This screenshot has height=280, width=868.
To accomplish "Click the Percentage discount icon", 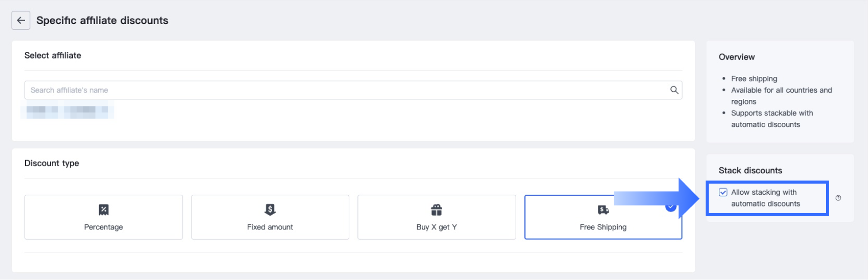I will coord(104,210).
